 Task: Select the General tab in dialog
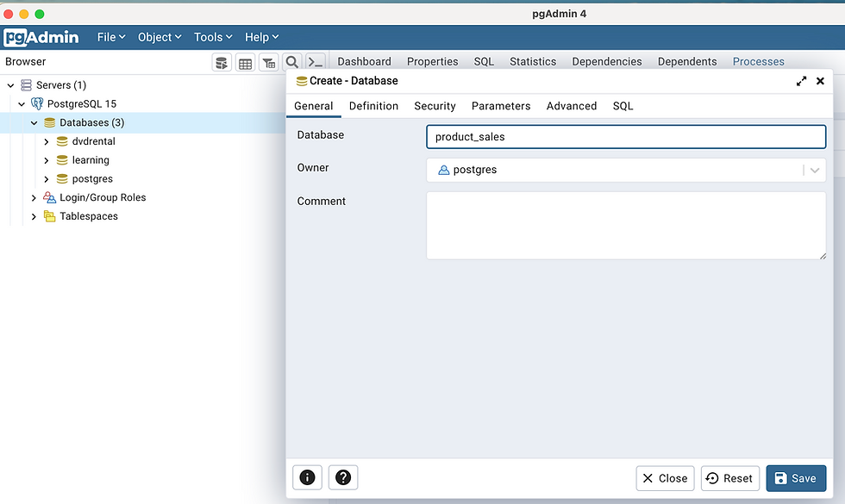pos(314,106)
